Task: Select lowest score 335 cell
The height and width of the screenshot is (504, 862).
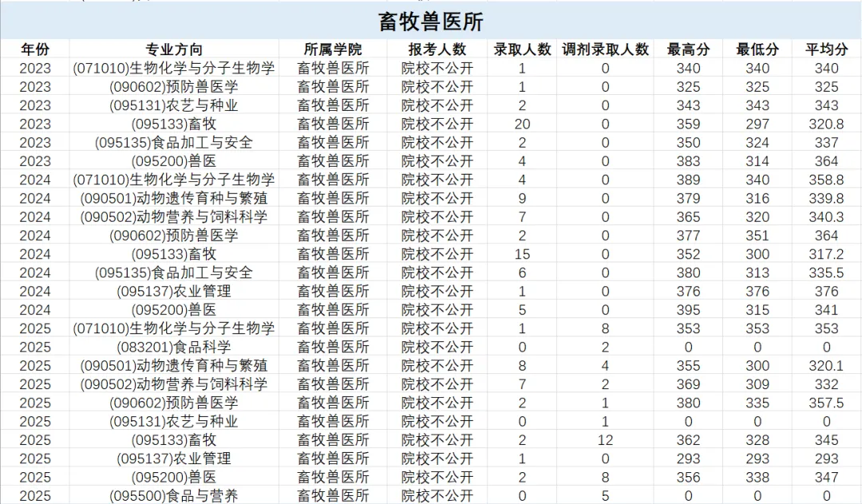Action: click(757, 403)
